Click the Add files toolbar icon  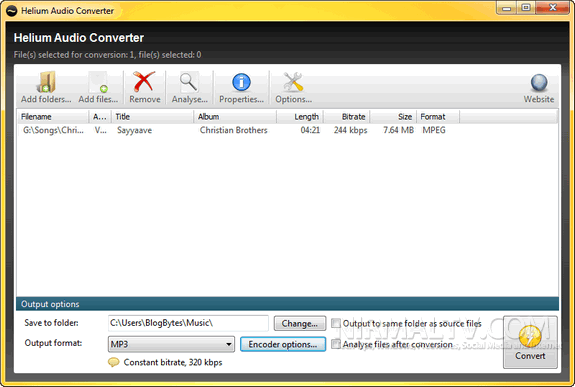tap(98, 87)
